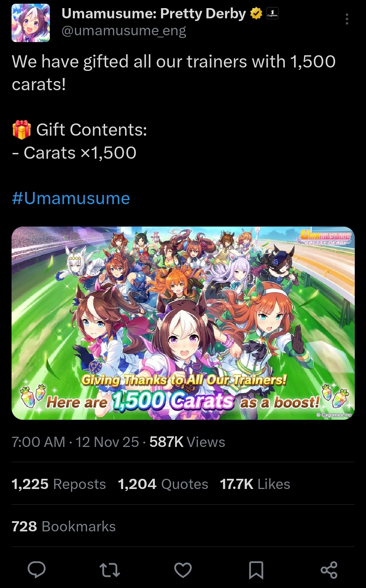Open the share icon

(329, 570)
